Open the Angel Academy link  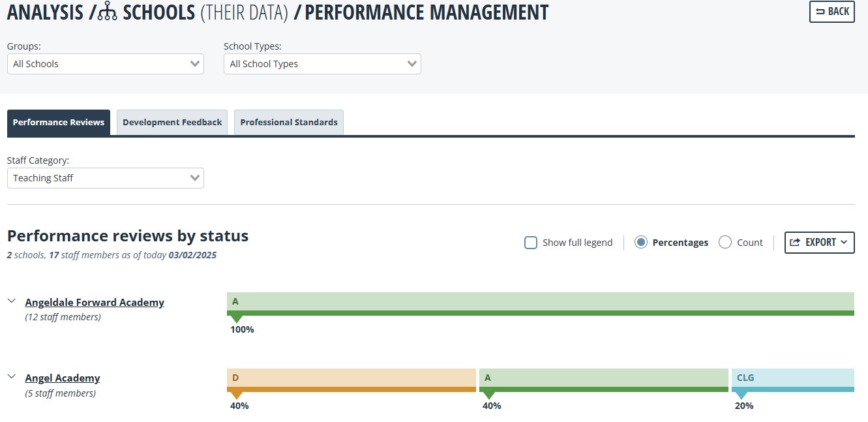click(x=63, y=378)
